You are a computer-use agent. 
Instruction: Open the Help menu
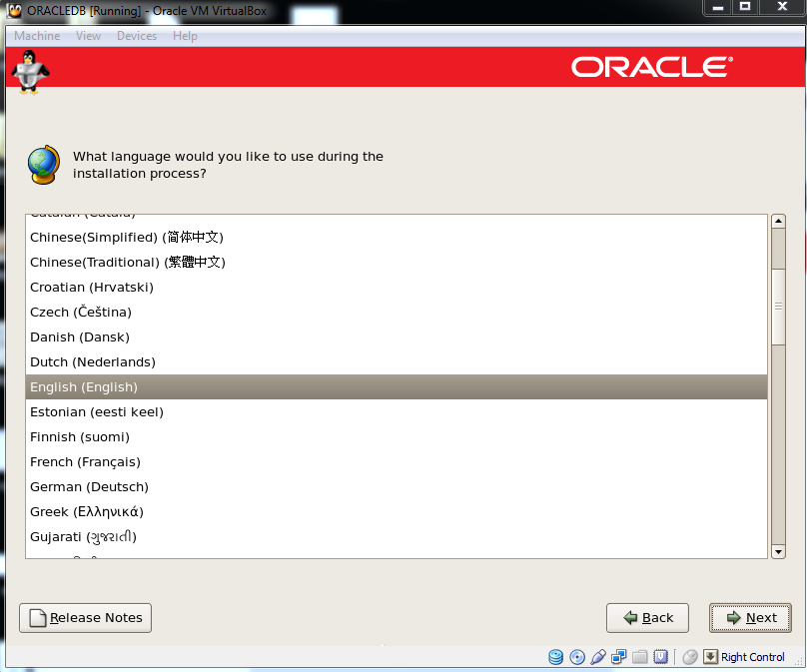click(x=185, y=36)
